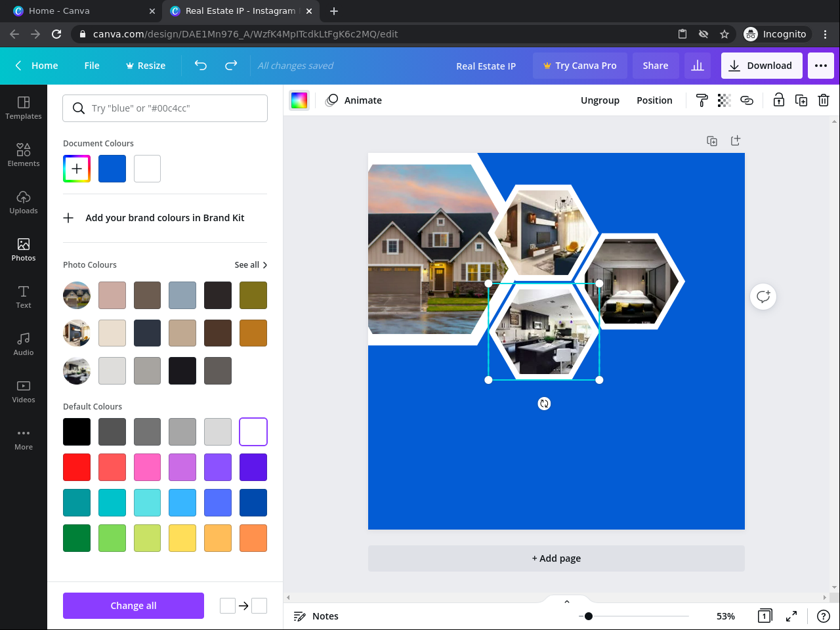Open the Videos panel in sidebar

click(24, 391)
